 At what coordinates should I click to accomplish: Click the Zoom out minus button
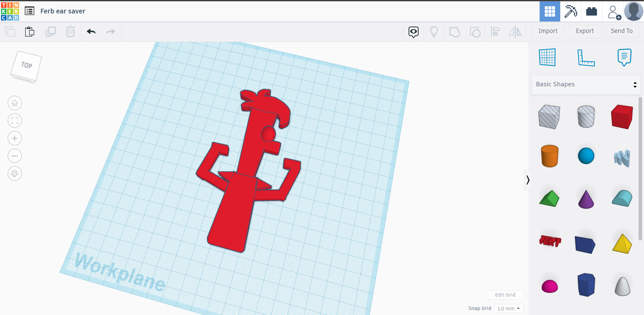tap(15, 156)
